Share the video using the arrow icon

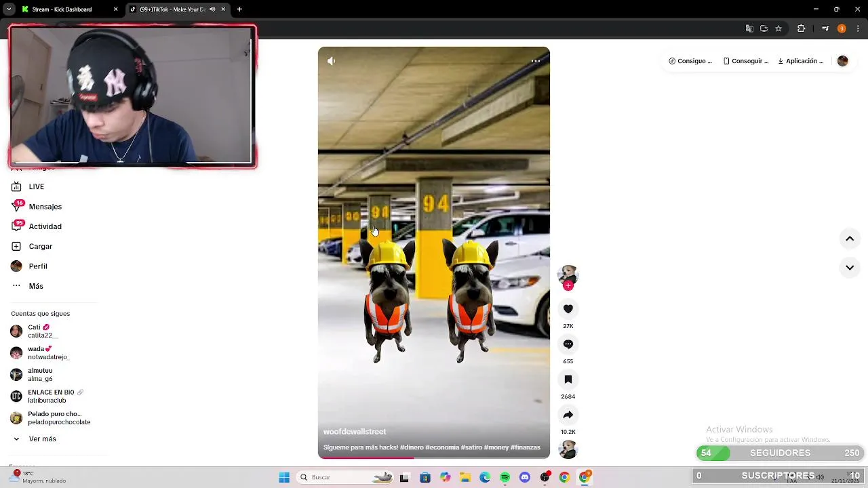(568, 415)
